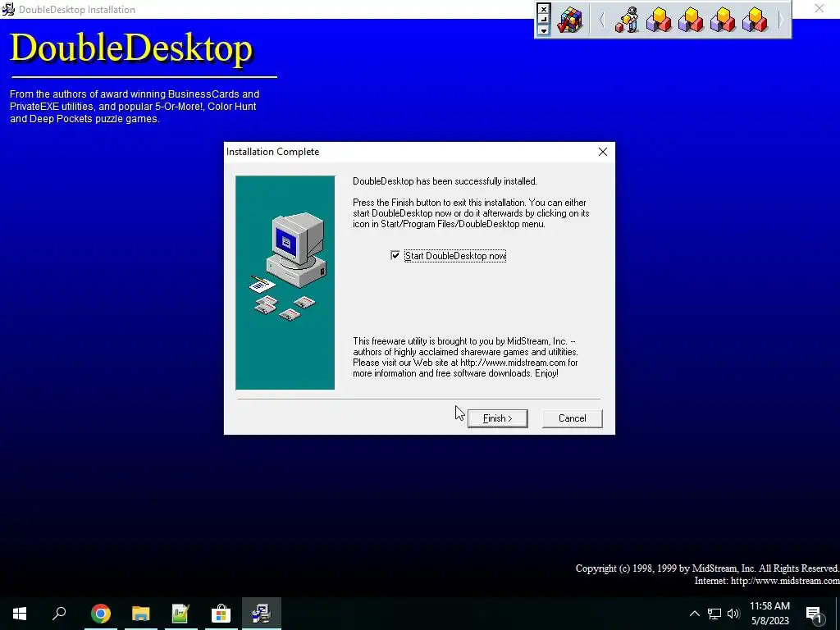Click the "Press the Finish button to exit" paragraph
Screen dimensions: 840x630
471,213
